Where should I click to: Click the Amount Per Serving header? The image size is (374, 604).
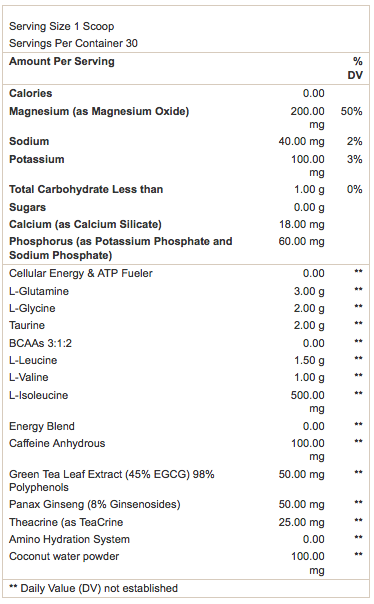click(62, 61)
